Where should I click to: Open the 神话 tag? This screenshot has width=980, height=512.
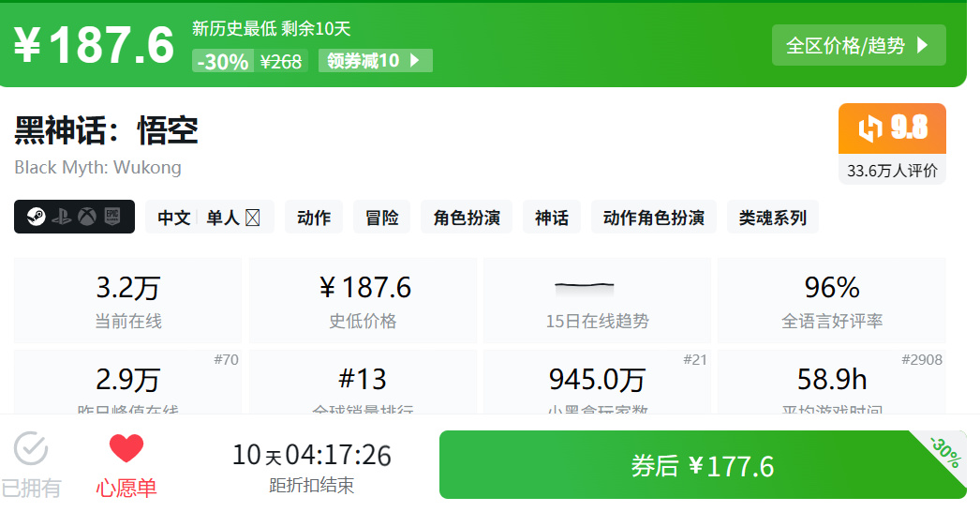click(x=552, y=218)
